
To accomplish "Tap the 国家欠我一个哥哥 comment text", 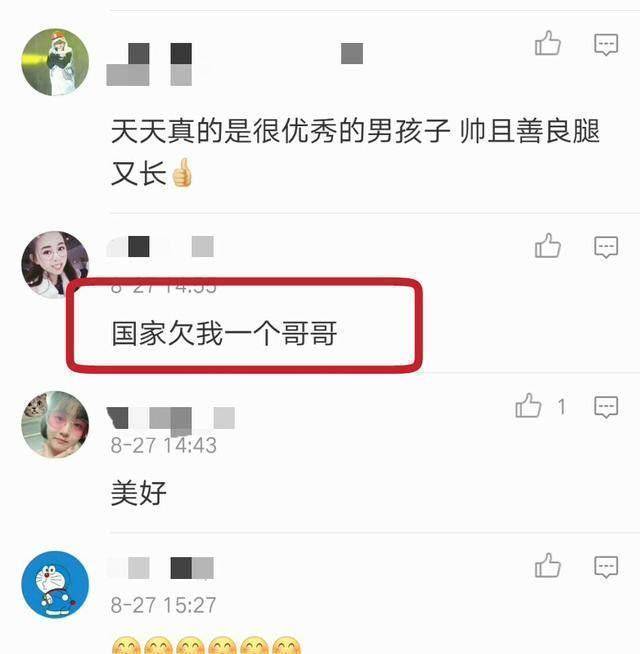I will [224, 333].
